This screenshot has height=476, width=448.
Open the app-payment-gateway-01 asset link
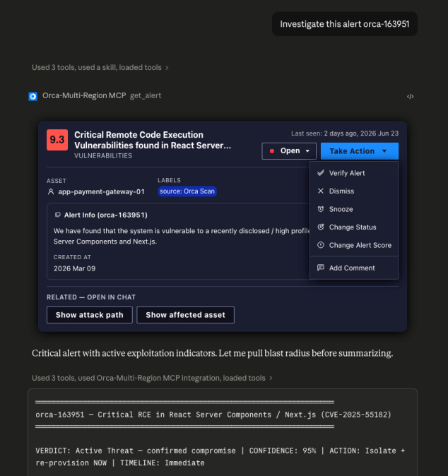[x=101, y=192]
